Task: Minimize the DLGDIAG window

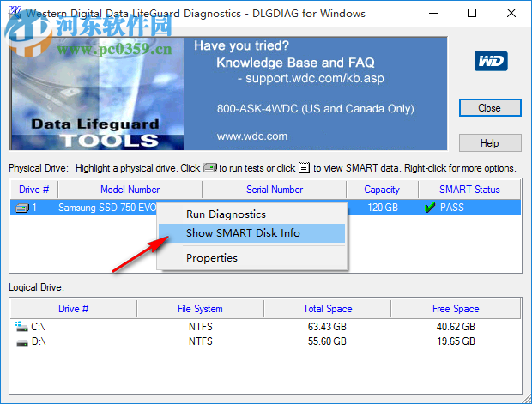Action: click(x=433, y=13)
